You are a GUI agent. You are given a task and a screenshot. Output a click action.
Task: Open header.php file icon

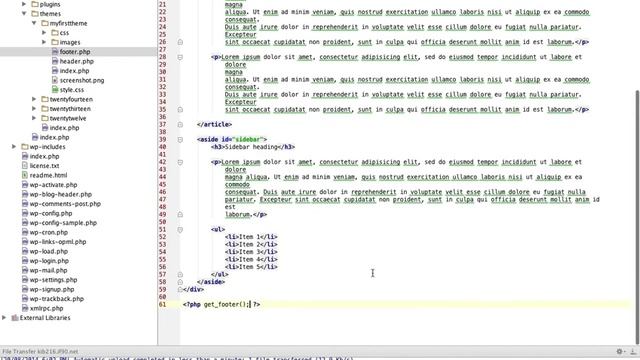[x=55, y=61]
